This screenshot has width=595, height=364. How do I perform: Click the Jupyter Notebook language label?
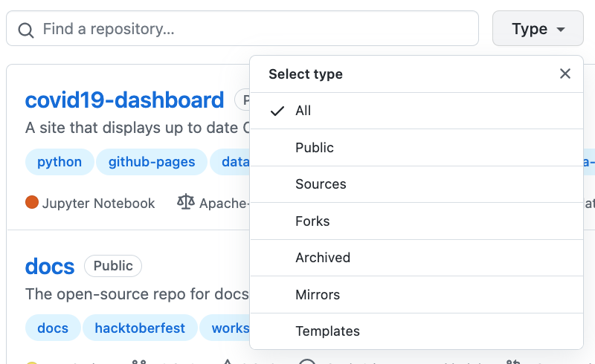98,204
